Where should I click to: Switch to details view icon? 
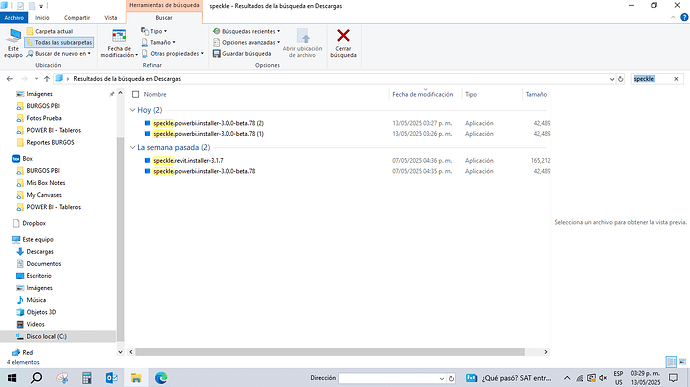coord(671,362)
